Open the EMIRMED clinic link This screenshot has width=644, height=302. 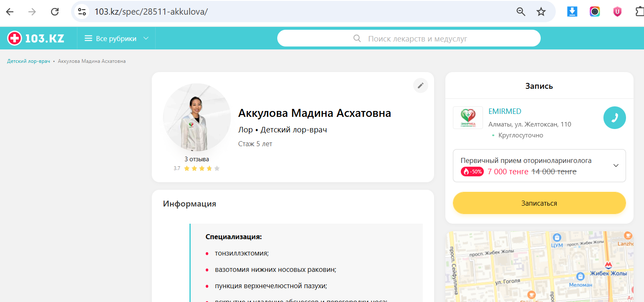(x=505, y=111)
